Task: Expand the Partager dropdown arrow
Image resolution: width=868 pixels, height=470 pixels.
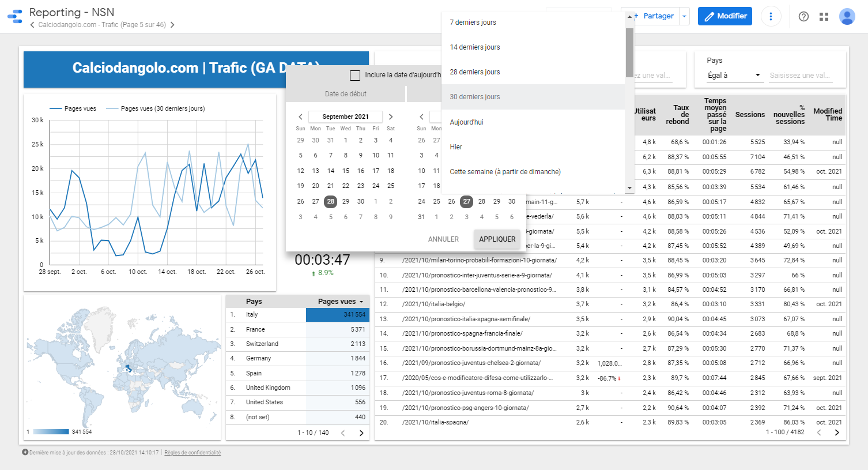Action: (684, 16)
